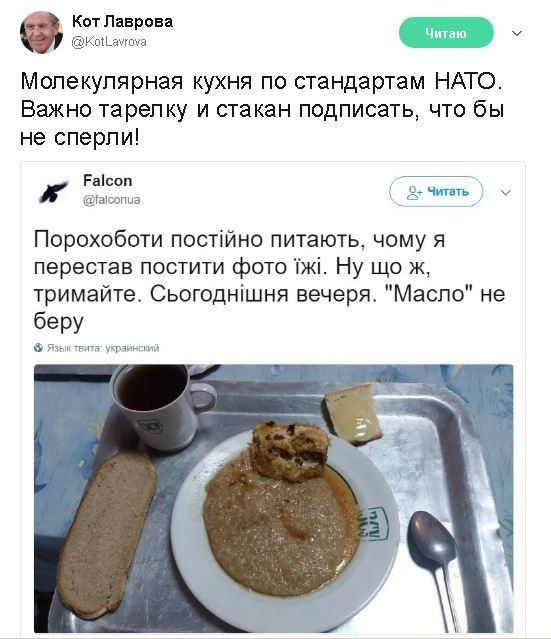This screenshot has width=551, height=639.
Task: Expand the chevron next to Читаю
Action: coord(517,33)
